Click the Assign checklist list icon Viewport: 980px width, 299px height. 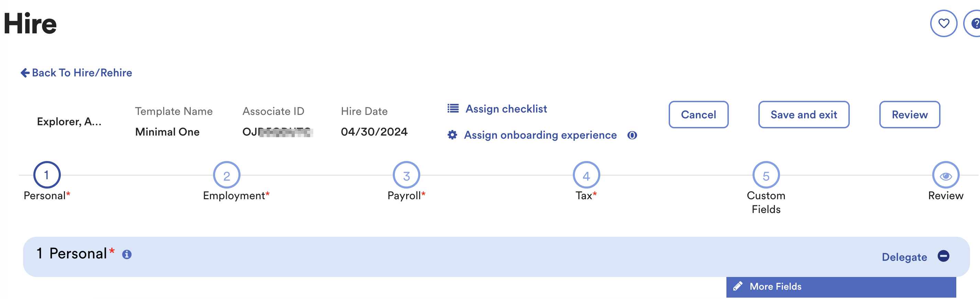(x=453, y=108)
